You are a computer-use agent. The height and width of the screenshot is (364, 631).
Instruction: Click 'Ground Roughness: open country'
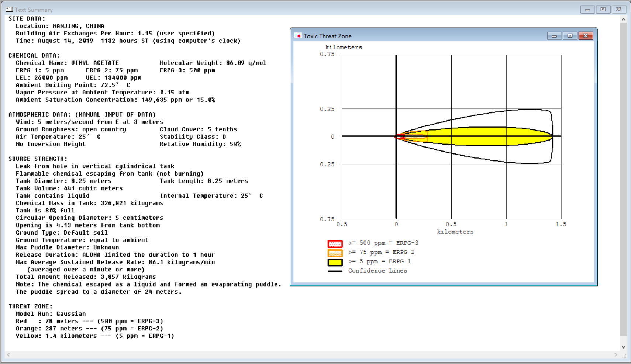point(71,129)
